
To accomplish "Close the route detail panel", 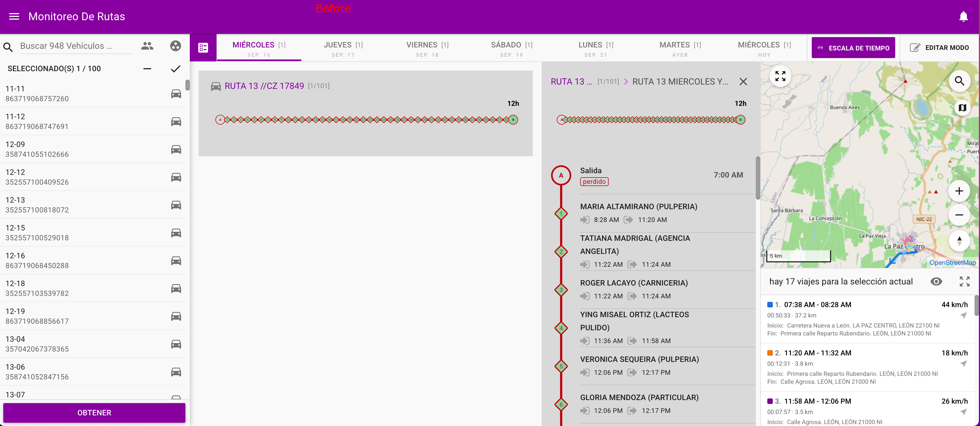I will pos(743,82).
